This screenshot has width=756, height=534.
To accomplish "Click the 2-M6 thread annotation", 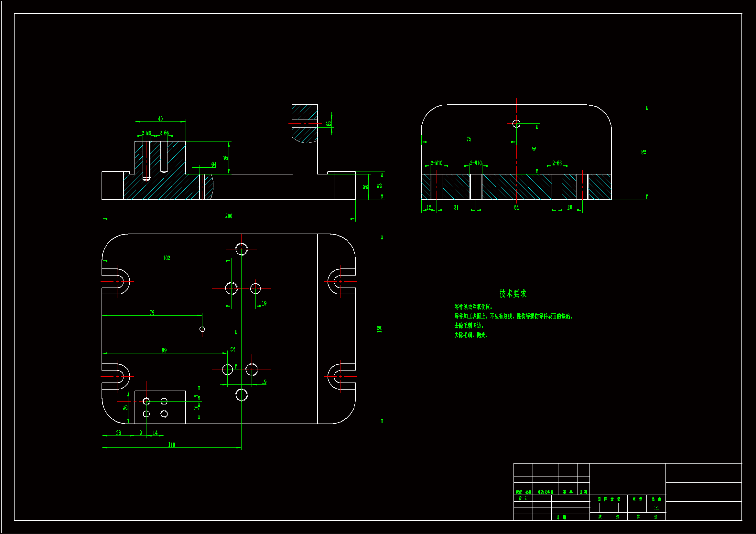I will (x=146, y=133).
